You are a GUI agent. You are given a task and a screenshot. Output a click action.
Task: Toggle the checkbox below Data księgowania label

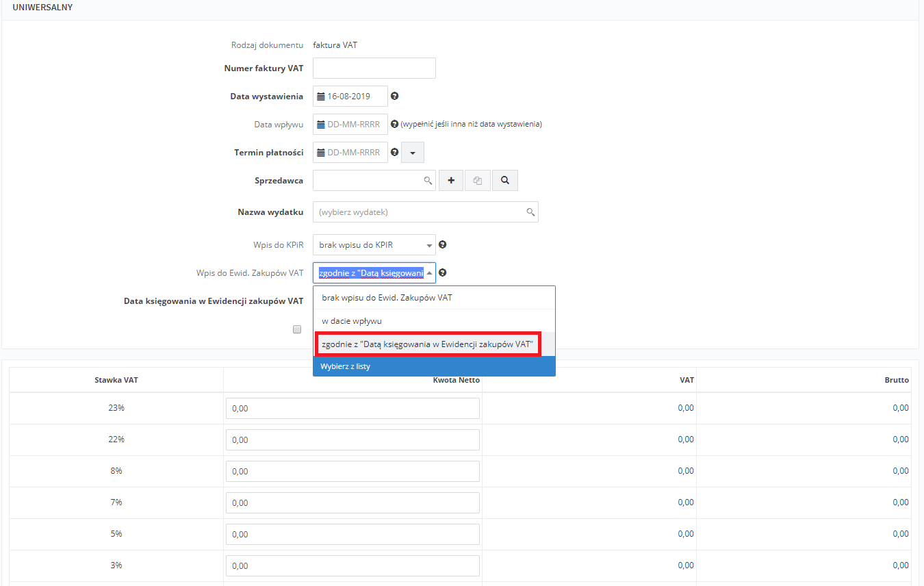297,329
